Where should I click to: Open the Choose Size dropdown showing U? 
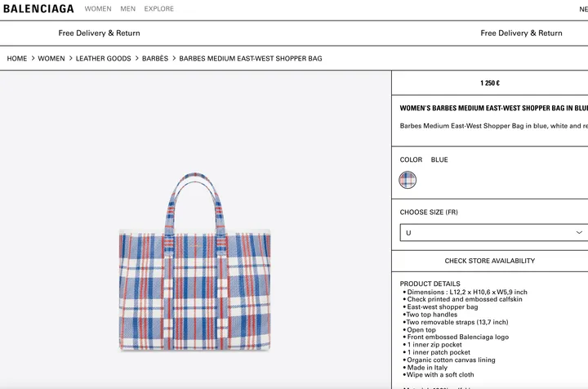(490, 233)
